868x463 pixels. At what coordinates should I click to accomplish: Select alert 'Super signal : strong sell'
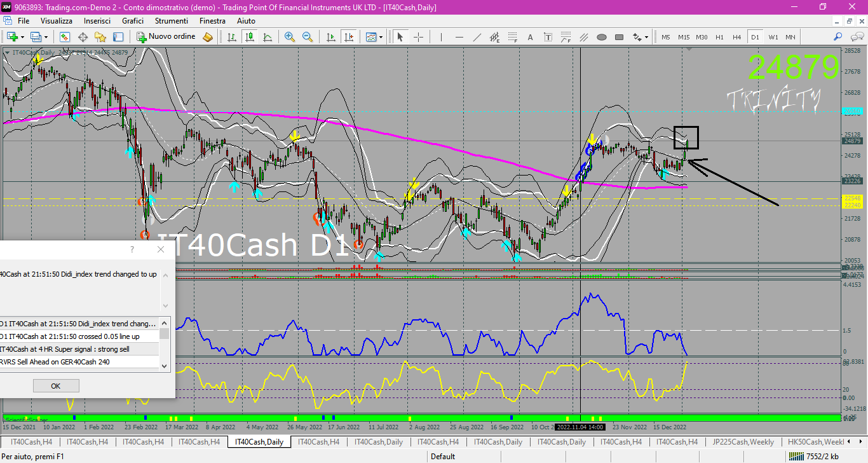[x=79, y=349]
